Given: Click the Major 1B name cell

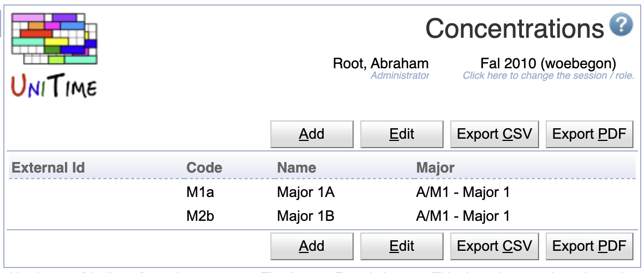Looking at the screenshot, I should (x=305, y=216).
